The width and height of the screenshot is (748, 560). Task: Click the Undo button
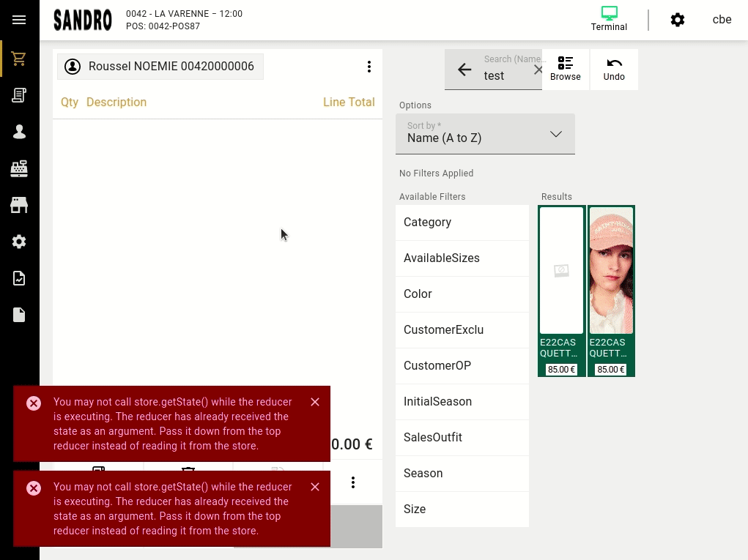(614, 69)
